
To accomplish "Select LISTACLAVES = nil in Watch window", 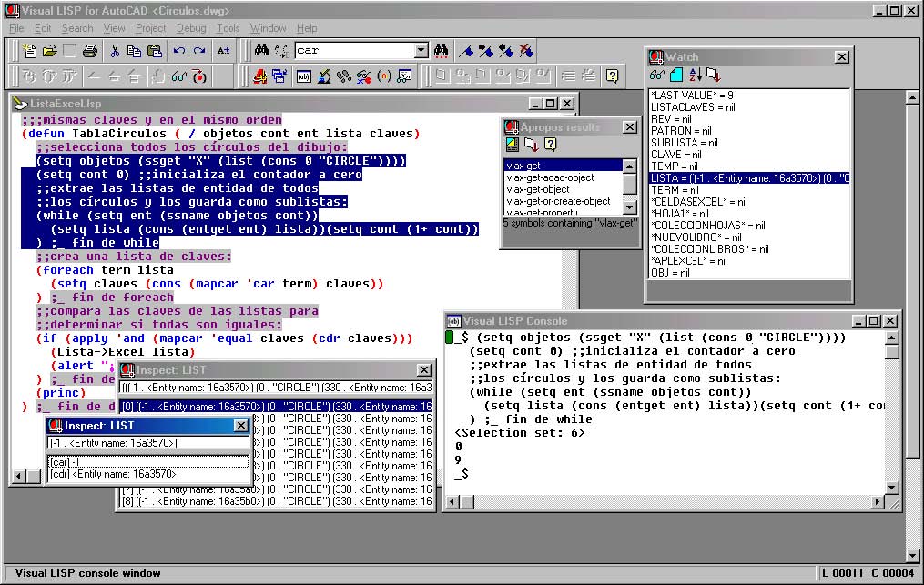I will point(749,107).
